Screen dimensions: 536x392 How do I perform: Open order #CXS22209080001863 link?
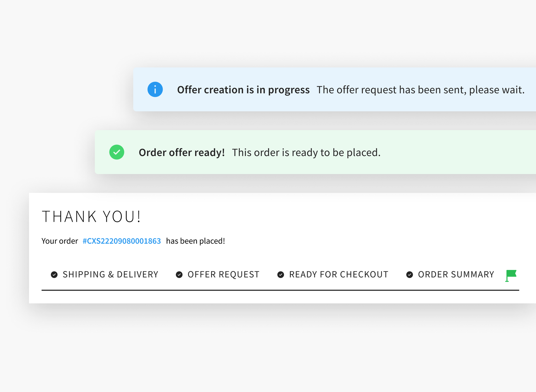tap(122, 241)
